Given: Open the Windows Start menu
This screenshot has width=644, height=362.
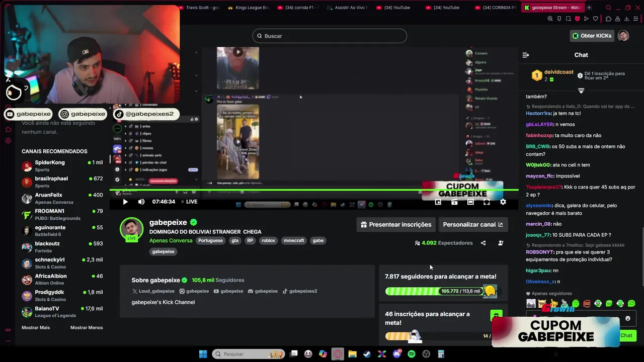Looking at the screenshot, I should click(203, 354).
